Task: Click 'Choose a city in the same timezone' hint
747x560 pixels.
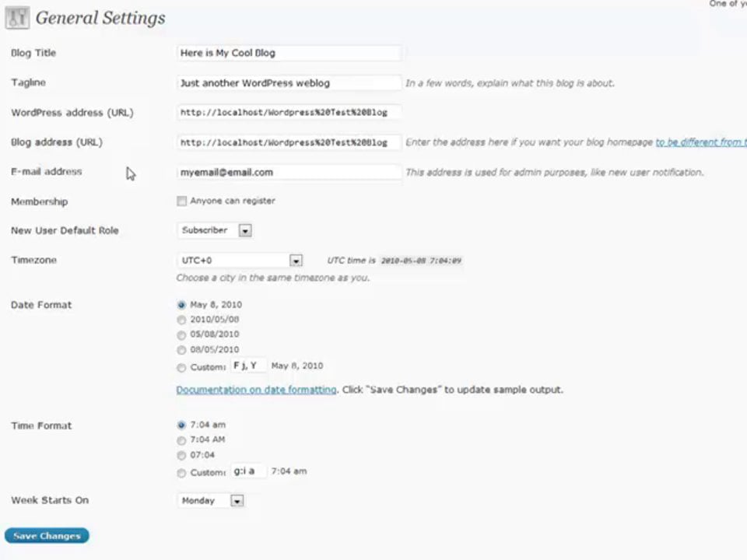Action: [x=273, y=278]
